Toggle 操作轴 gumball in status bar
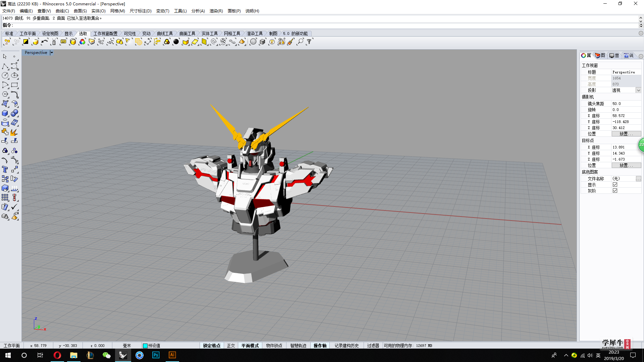Viewport: 644px width, 362px height. coord(320,346)
